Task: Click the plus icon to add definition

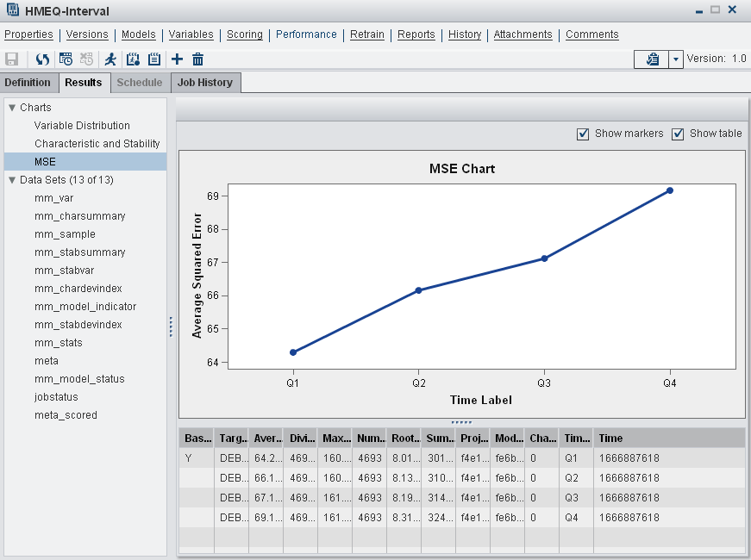Action: coord(177,59)
